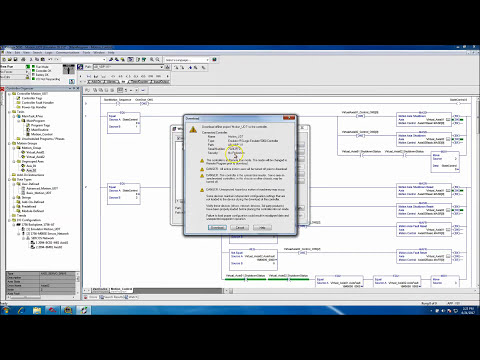Select Controller Tags in organizer tree

(x=32, y=98)
